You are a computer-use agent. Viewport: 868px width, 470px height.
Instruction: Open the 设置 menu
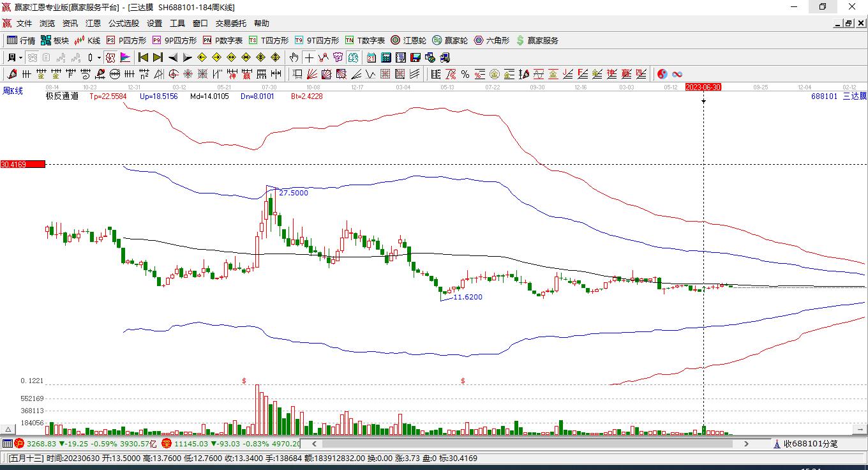click(x=154, y=24)
